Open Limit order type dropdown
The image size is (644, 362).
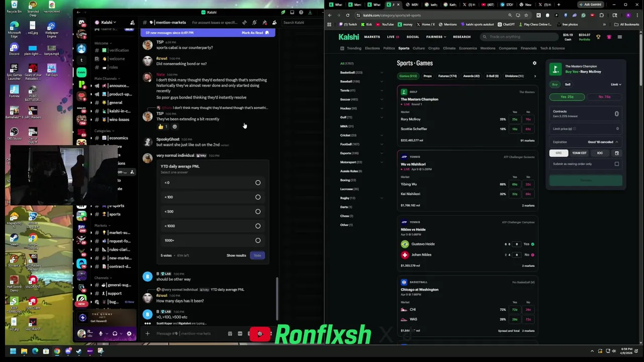click(x=616, y=84)
